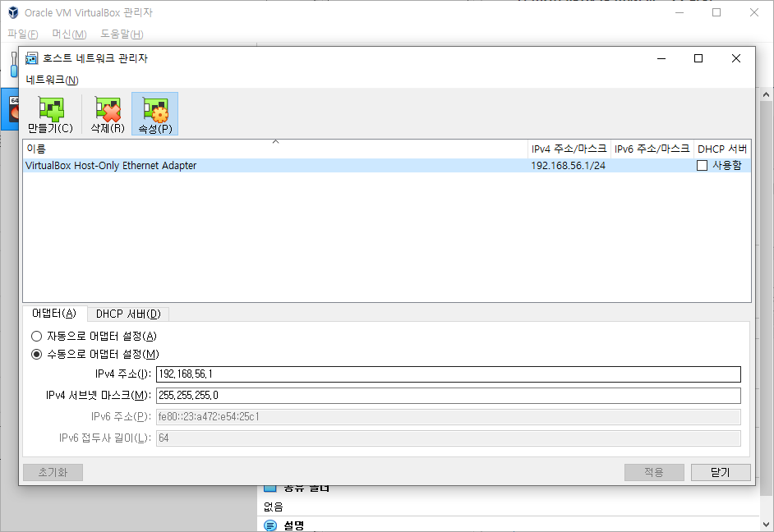Open the 도움말(H) menu in VirtualBox manager

122,34
